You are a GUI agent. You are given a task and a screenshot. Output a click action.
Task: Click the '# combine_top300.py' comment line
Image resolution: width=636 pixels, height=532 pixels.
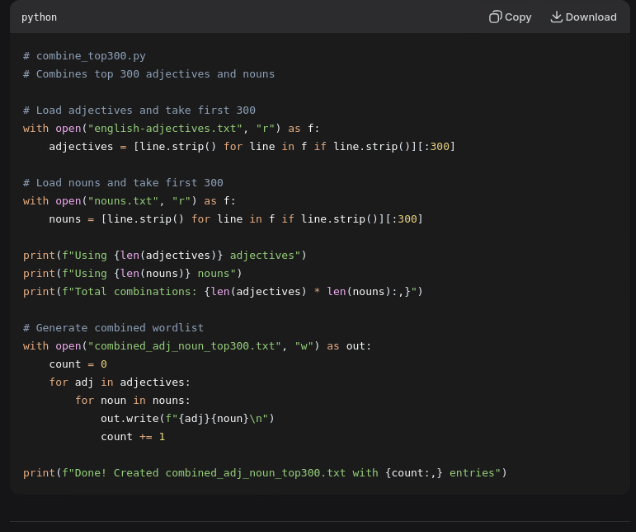tap(84, 56)
